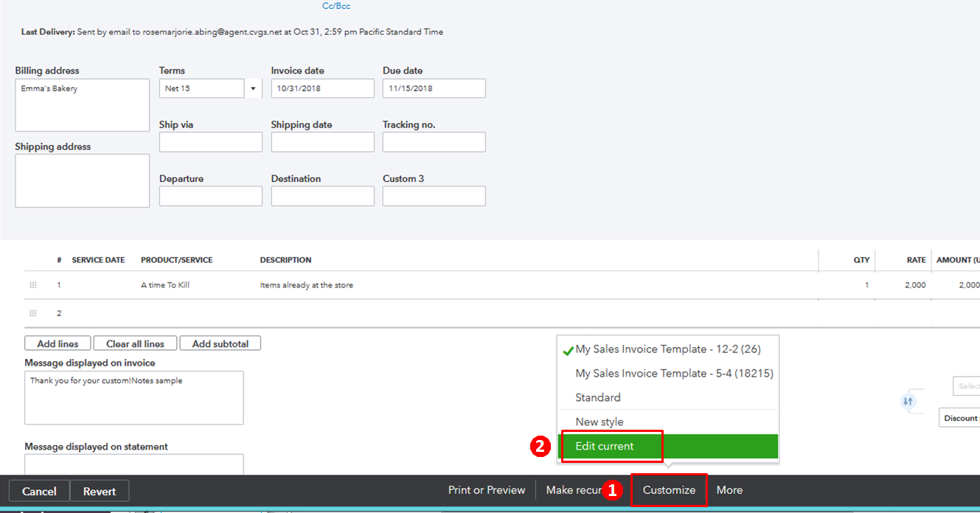Choose 'My Sales Invoice Template - 5-4 (18215)'

coord(673,373)
